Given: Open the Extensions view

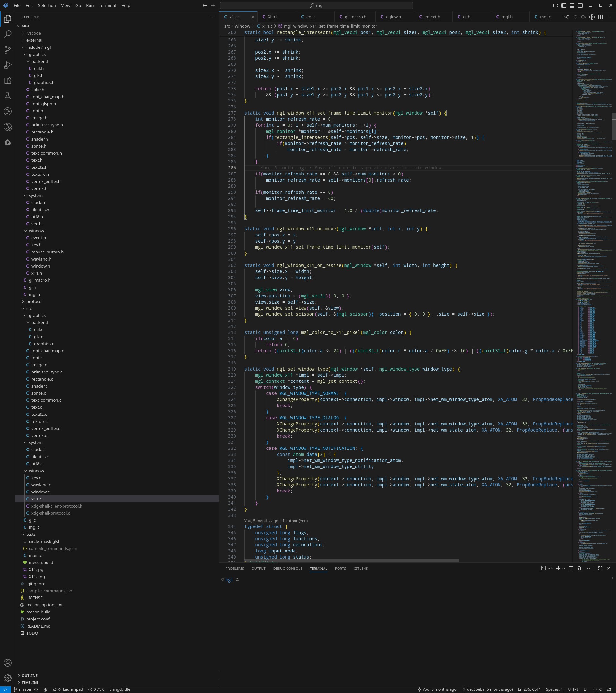Looking at the screenshot, I should (7, 81).
